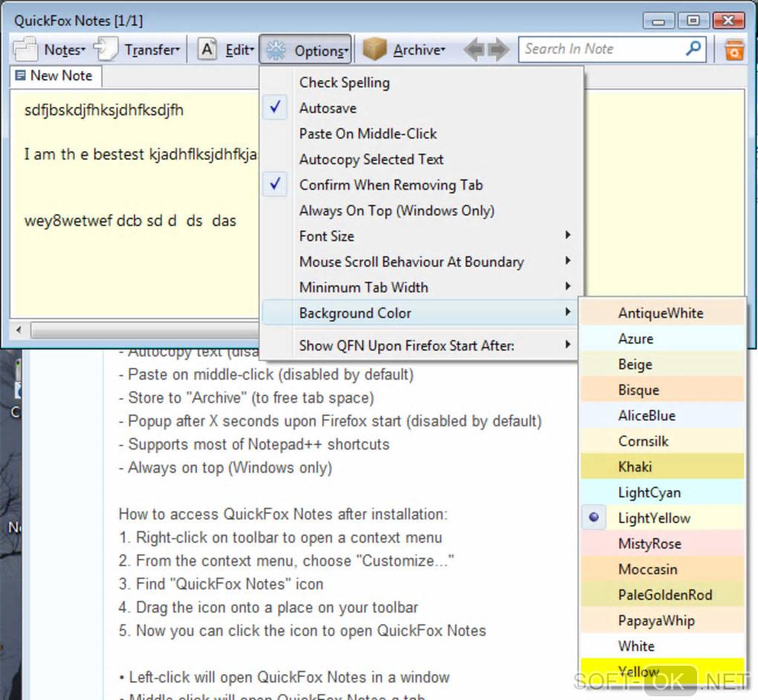Viewport: 758px width, 700px height.
Task: Expand Minimum Tab Width submenu
Action: [421, 287]
